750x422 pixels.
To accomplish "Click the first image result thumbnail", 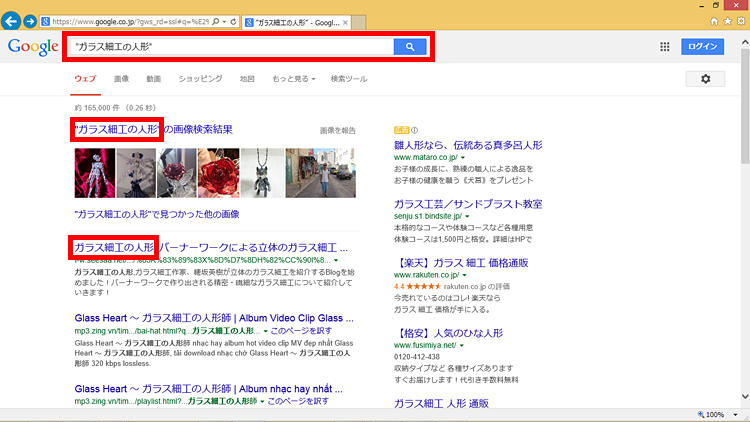I will [94, 173].
